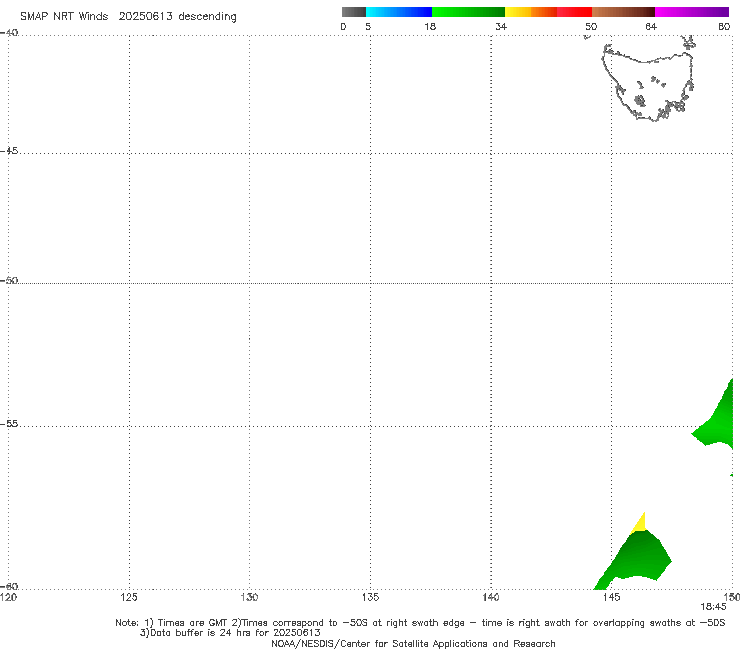Click the "135" longitude axis label
Viewport: 740px width, 650px height.
pyautogui.click(x=370, y=598)
